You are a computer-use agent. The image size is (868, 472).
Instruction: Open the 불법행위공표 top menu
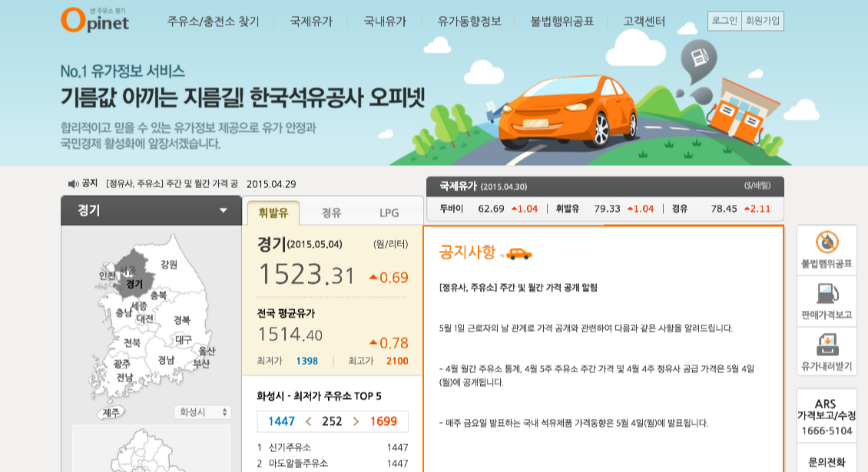[x=562, y=21]
